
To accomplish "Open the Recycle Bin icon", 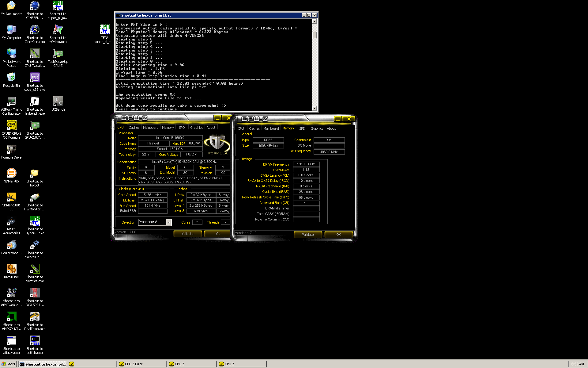I will point(11,80).
